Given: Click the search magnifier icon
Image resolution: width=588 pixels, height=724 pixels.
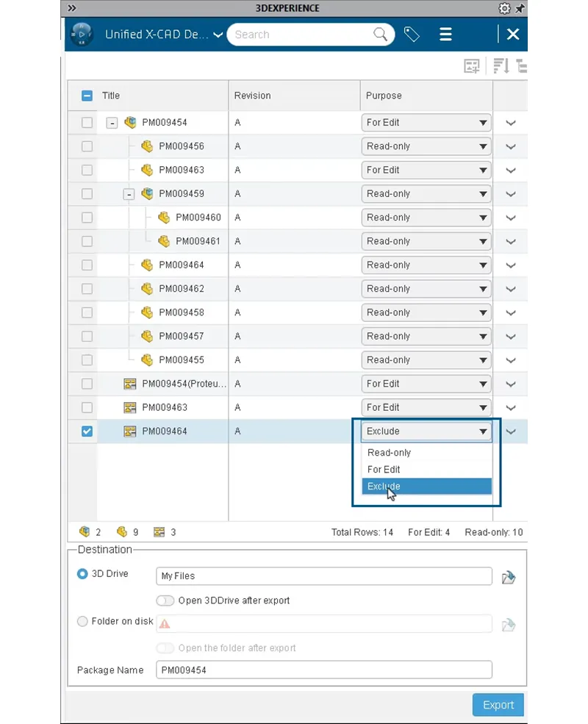Looking at the screenshot, I should click(x=380, y=35).
